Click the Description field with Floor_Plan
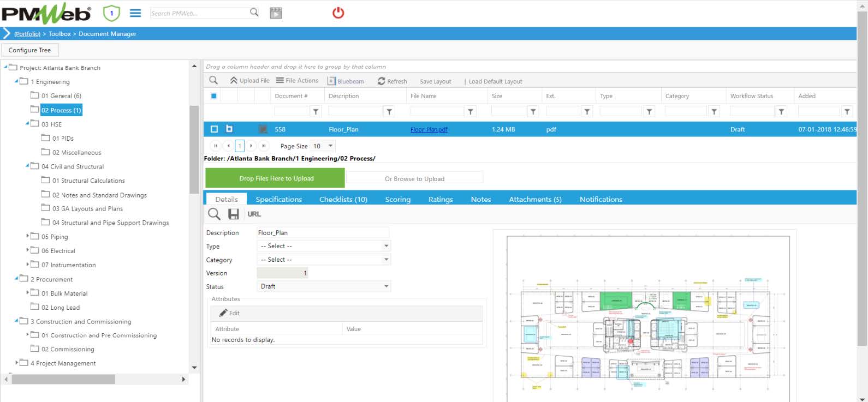Image resolution: width=868 pixels, height=402 pixels. point(323,232)
